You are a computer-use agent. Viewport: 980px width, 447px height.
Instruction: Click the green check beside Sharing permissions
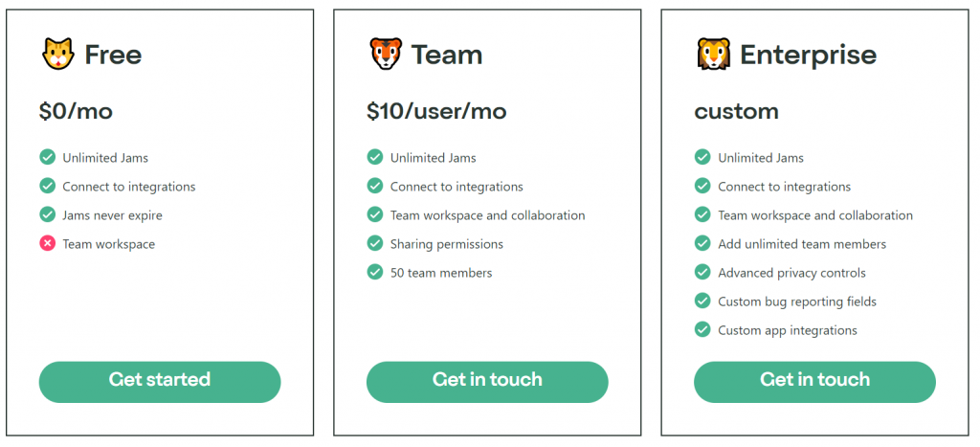click(x=375, y=244)
